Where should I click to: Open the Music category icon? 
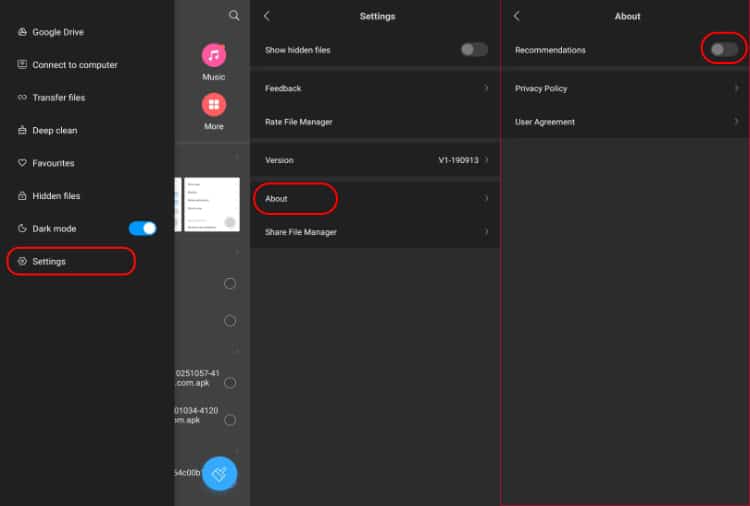(214, 55)
